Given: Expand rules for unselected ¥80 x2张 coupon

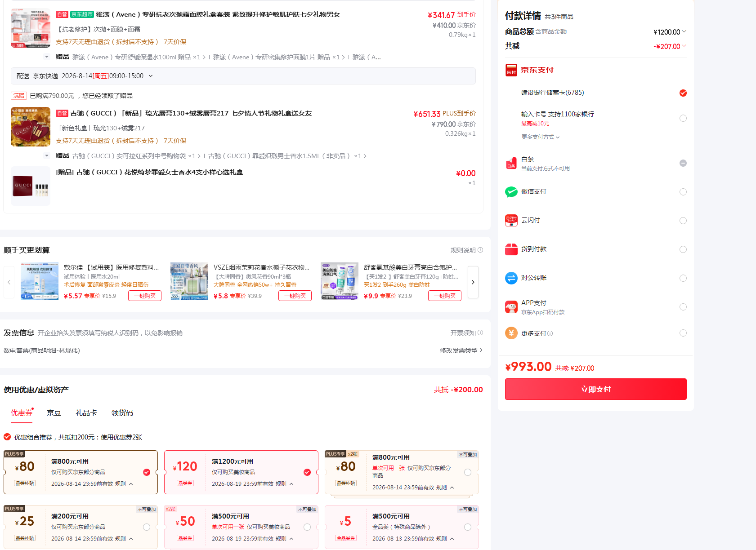Looking at the screenshot, I should [x=445, y=488].
